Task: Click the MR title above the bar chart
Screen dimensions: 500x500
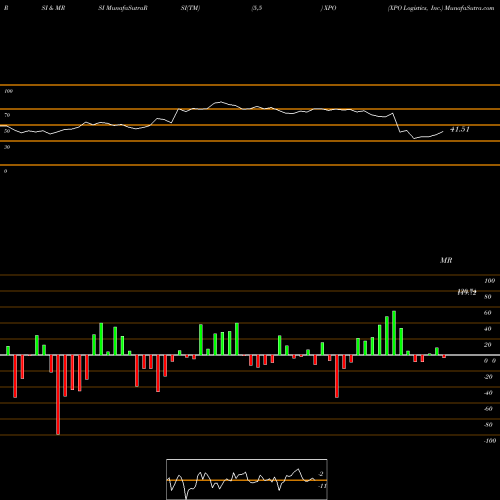Action: pos(446,260)
